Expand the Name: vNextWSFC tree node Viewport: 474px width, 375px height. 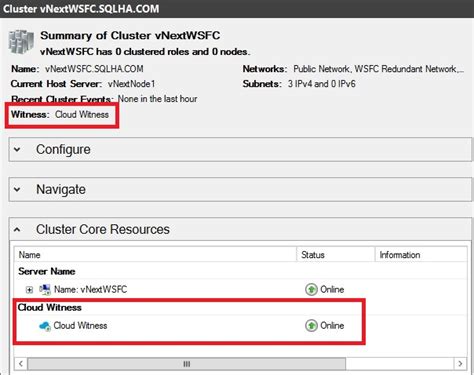[29, 290]
